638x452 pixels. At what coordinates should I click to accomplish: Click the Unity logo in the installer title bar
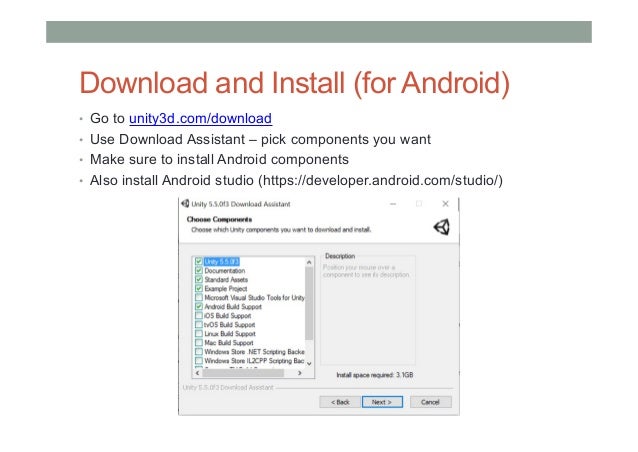click(186, 203)
